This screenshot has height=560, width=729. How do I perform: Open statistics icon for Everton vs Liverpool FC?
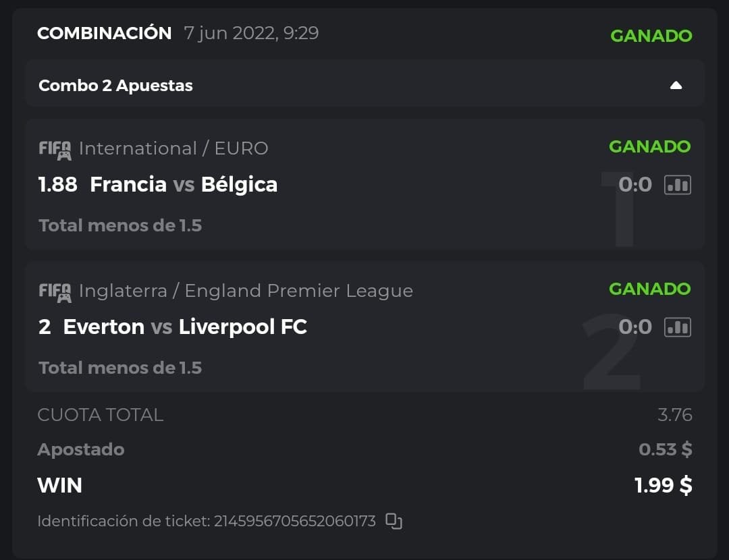pos(678,327)
